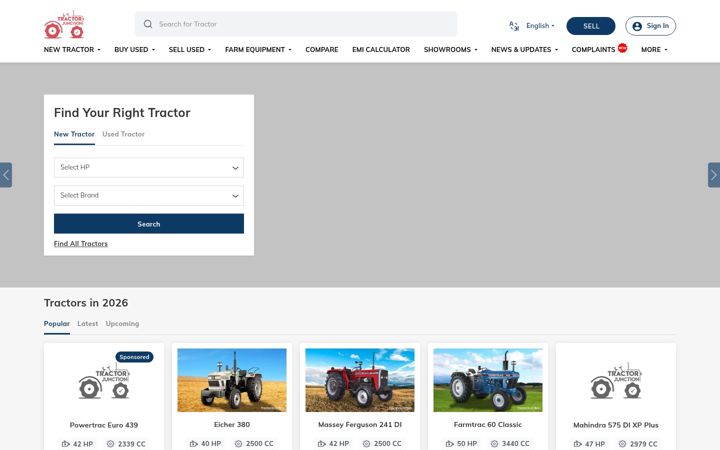The height and width of the screenshot is (450, 720).
Task: Open COMPARE page
Action: (x=322, y=50)
